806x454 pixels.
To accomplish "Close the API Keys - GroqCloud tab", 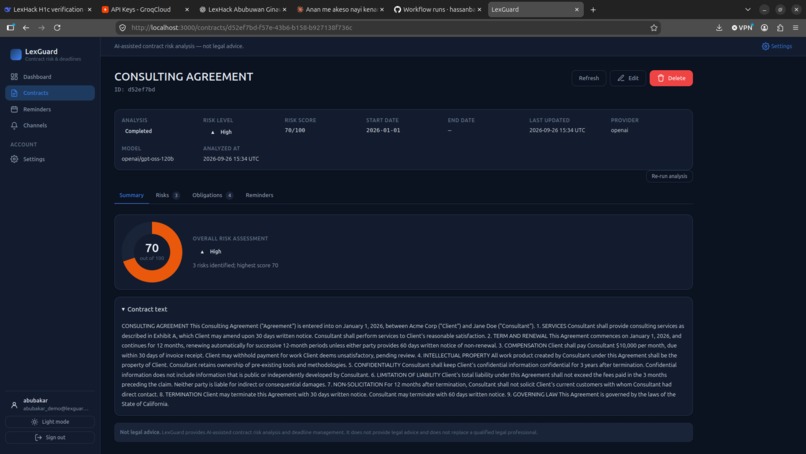I will [187, 9].
